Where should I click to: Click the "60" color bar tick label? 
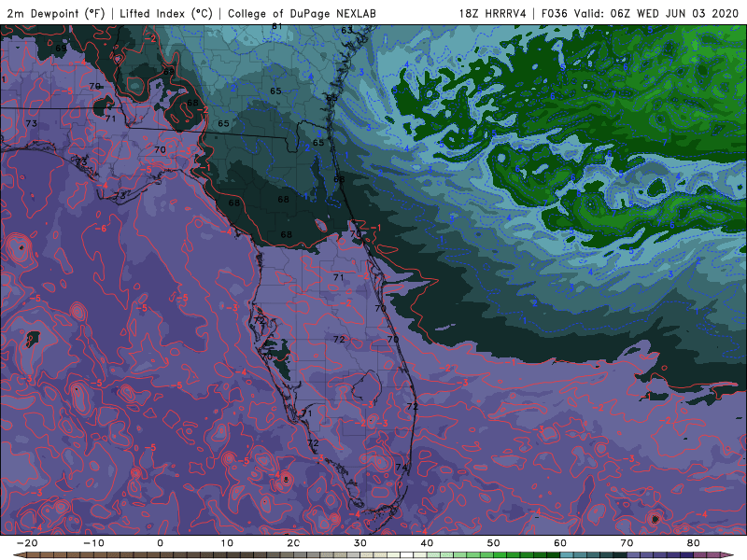560,543
